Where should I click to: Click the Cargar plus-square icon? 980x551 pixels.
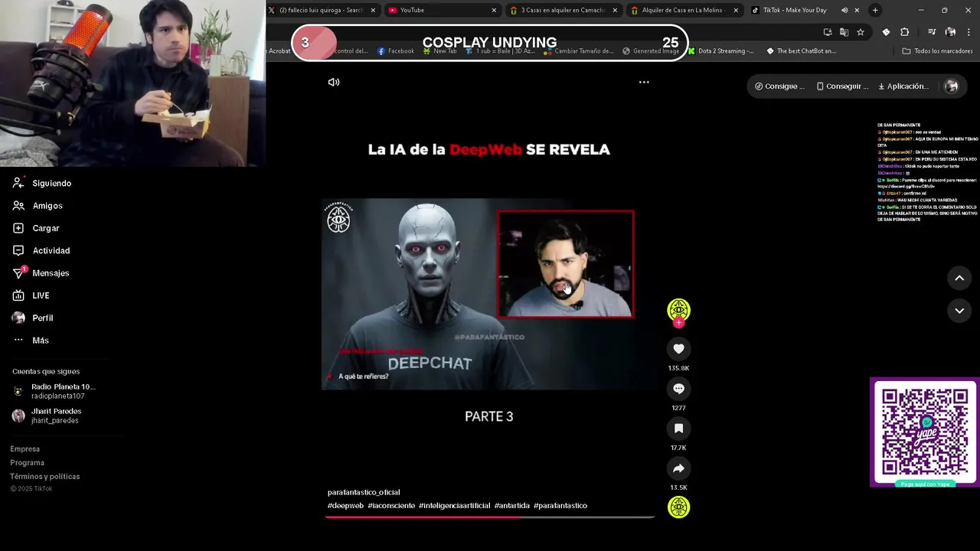tap(18, 228)
